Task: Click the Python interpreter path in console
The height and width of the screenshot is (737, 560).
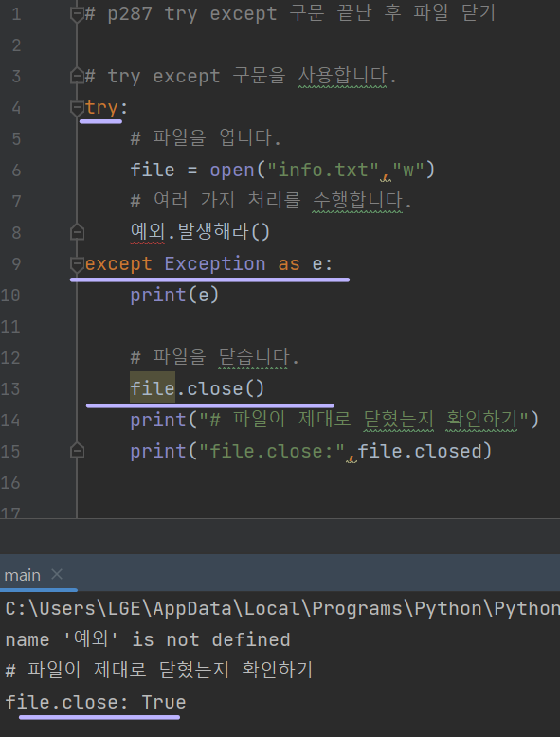Action: (x=282, y=609)
